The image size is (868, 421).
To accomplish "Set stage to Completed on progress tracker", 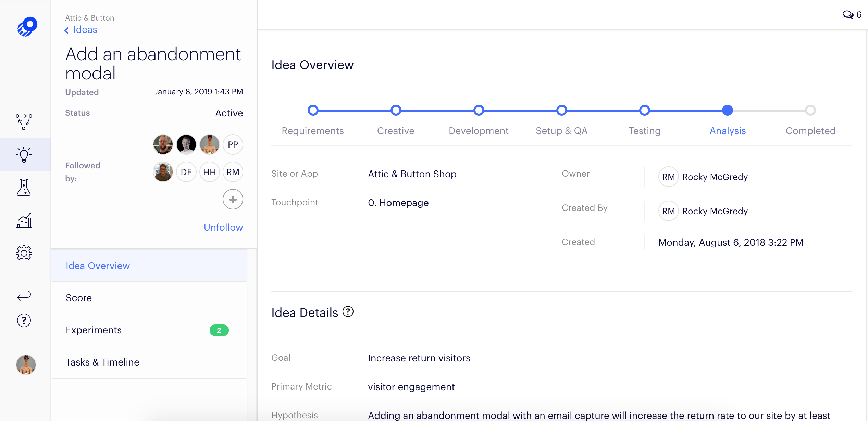I will (810, 110).
